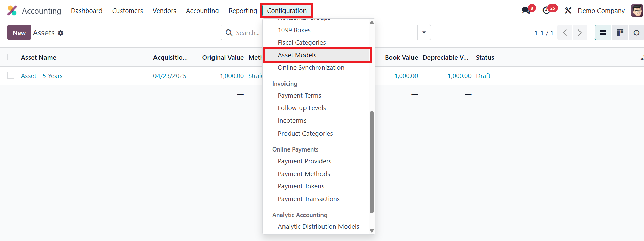Image resolution: width=644 pixels, height=241 pixels.
Task: Open the Demo Company switcher
Action: (601, 11)
